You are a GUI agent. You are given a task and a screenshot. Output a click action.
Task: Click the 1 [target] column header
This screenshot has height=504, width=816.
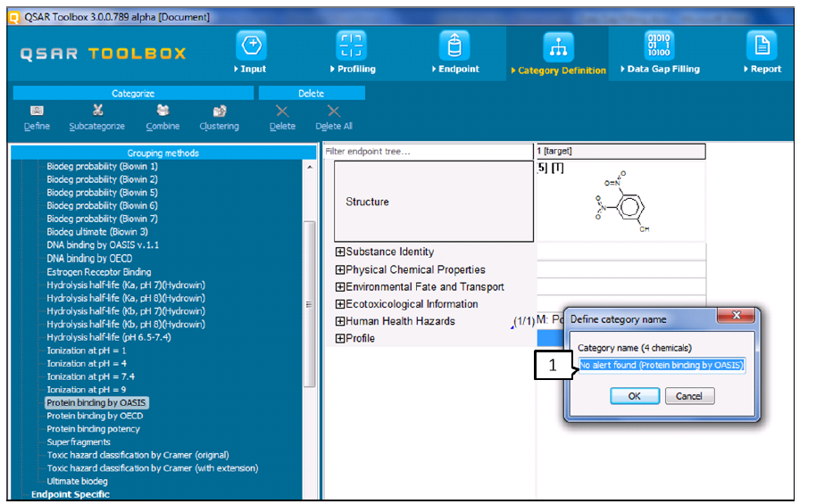coord(620,151)
